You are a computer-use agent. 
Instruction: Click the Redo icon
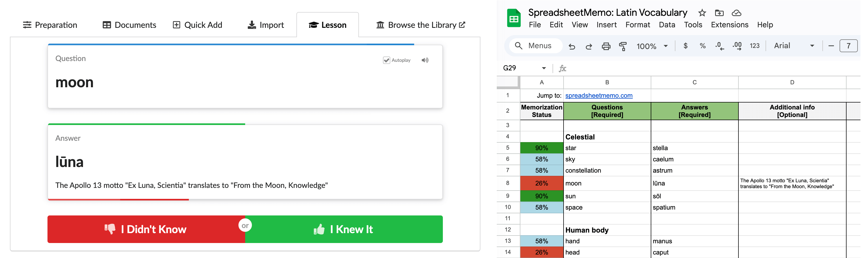click(589, 46)
